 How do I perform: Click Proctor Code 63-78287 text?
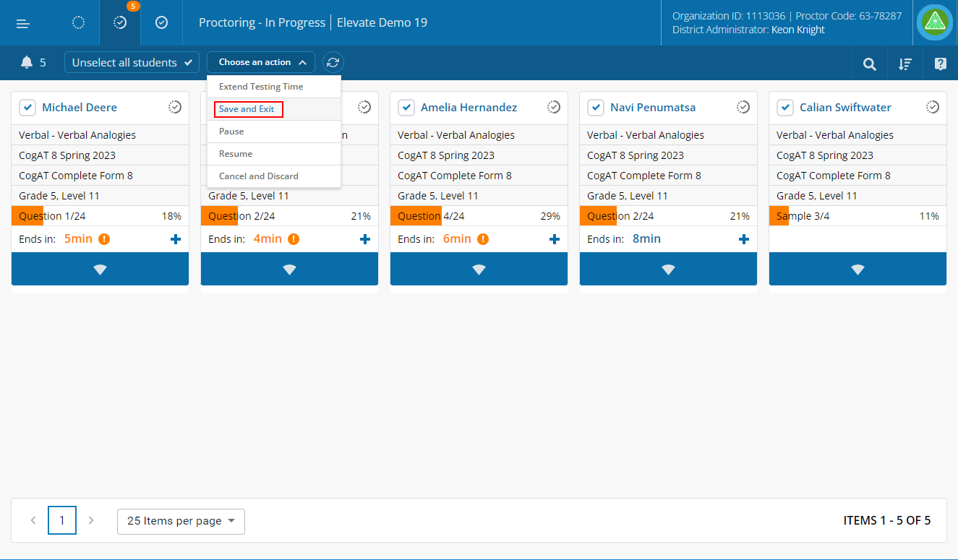[849, 16]
